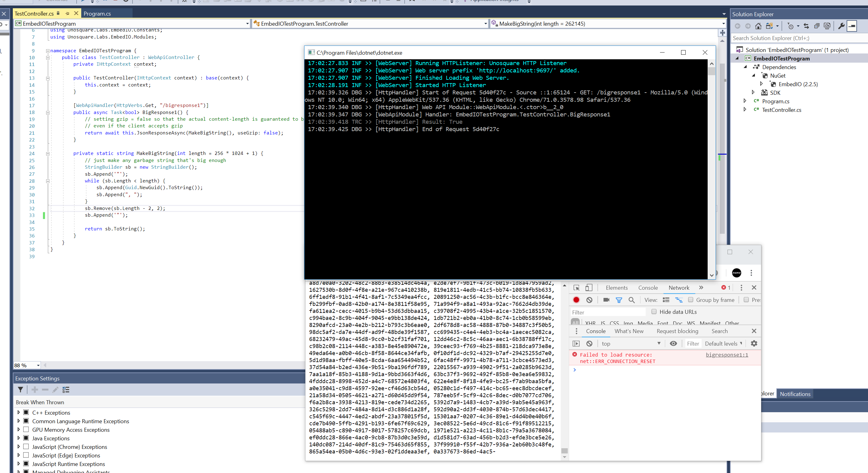Click the dotnet.exe console vertical scrollbar
868x473 pixels.
point(712,169)
